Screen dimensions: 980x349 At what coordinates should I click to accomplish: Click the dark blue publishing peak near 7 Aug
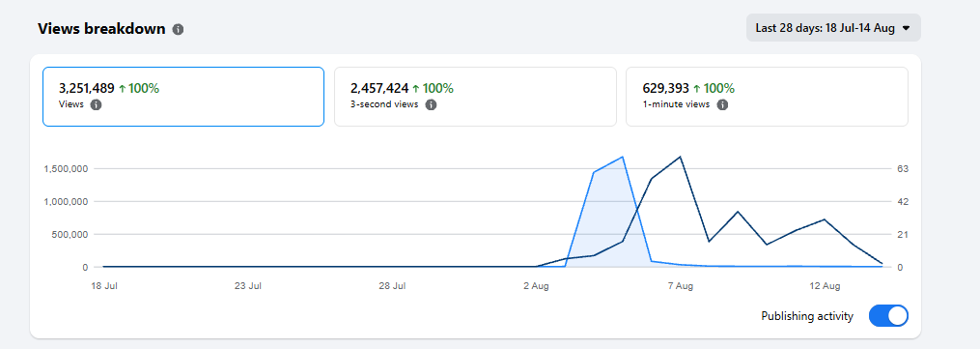[680, 157]
